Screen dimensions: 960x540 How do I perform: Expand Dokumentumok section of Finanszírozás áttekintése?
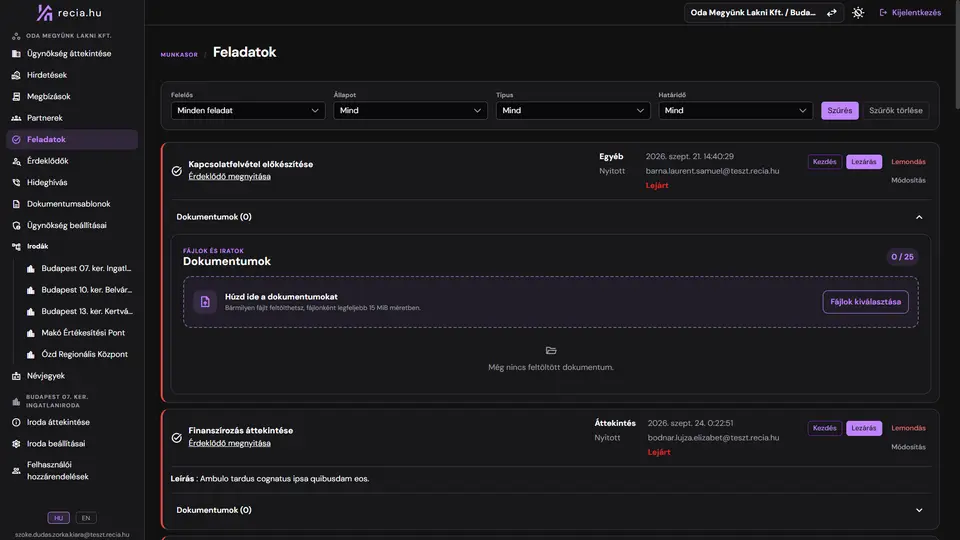[x=919, y=510]
